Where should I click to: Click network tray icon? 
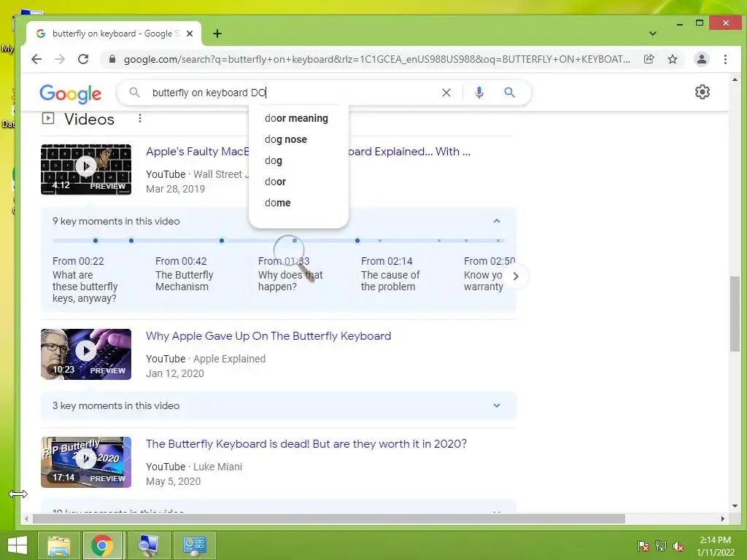point(661,545)
